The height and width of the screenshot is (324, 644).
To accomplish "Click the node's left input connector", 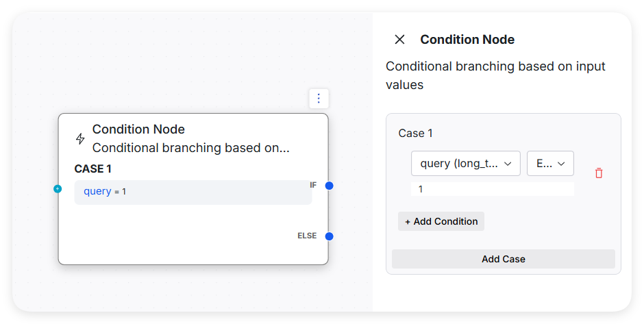I will tap(58, 188).
